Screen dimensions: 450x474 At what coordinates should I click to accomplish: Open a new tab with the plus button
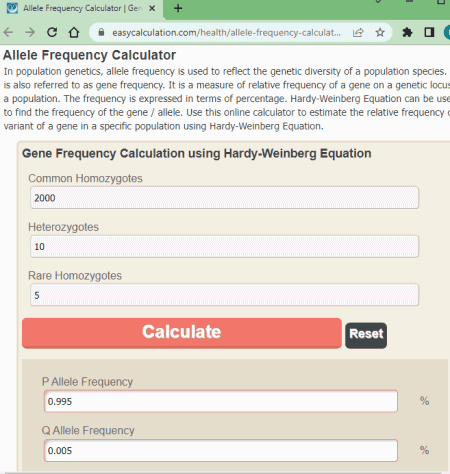[178, 8]
